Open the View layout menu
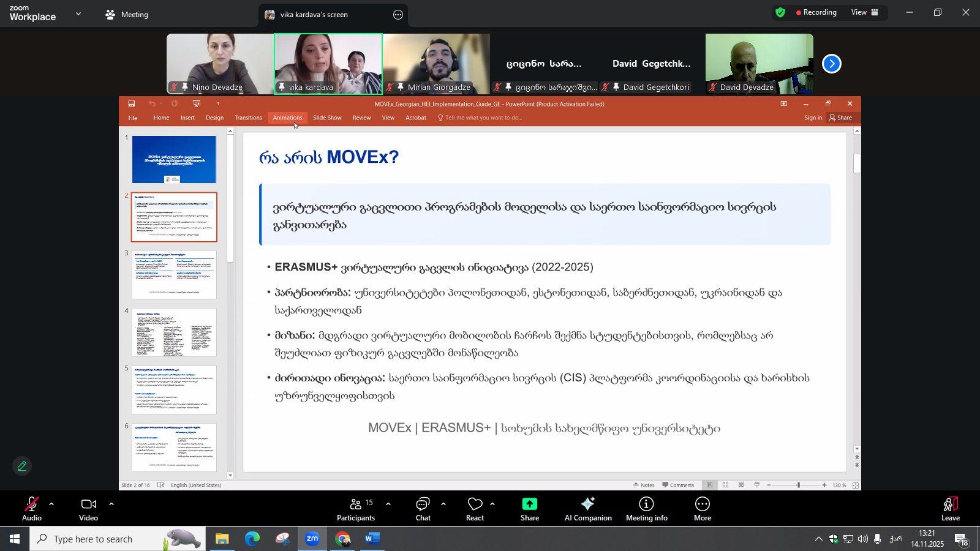The width and height of the screenshot is (980, 551). pyautogui.click(x=864, y=12)
